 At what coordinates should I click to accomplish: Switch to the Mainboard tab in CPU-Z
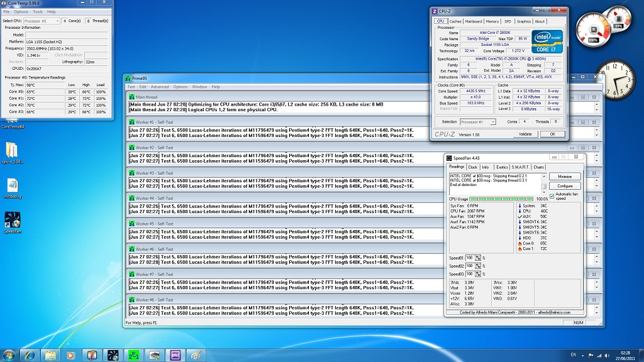(x=474, y=21)
